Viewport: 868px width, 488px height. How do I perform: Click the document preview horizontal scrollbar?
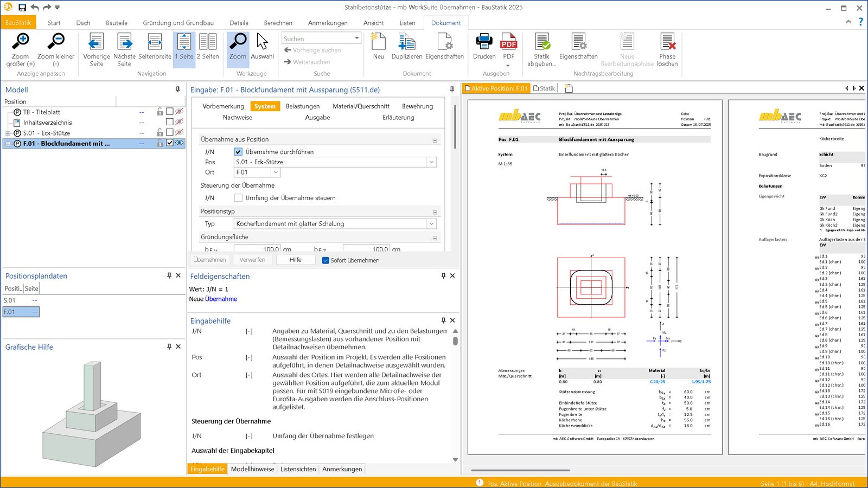click(520, 470)
